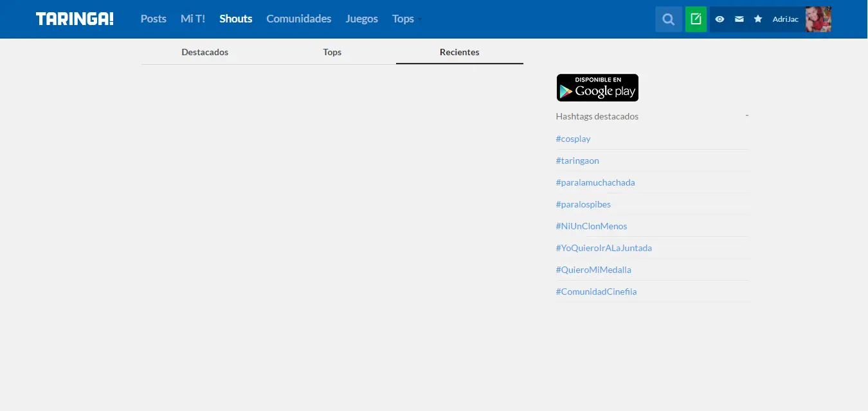Open the AdriJac profile avatar
Screen dimensions: 868x411
click(818, 19)
